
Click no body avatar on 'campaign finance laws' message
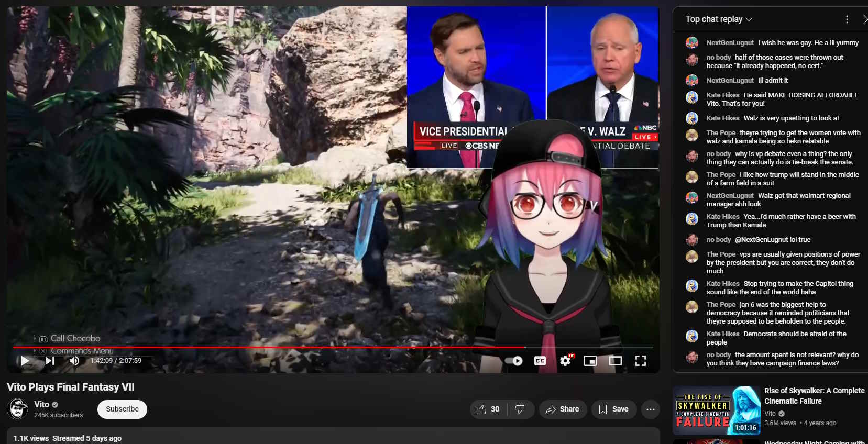pyautogui.click(x=692, y=357)
